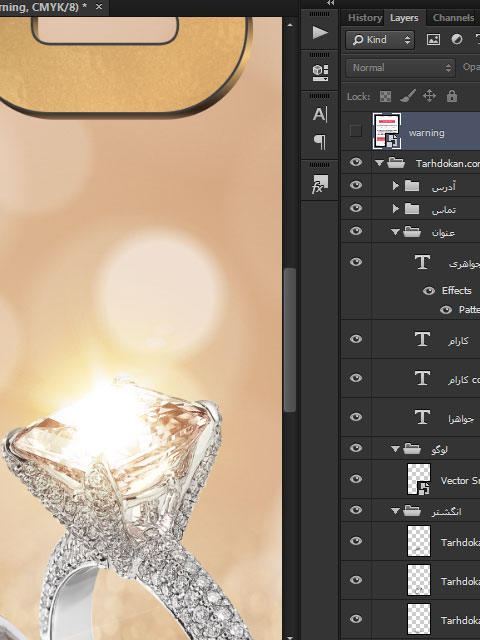
Task: Open the Styles fx panel icon
Action: 320,184
